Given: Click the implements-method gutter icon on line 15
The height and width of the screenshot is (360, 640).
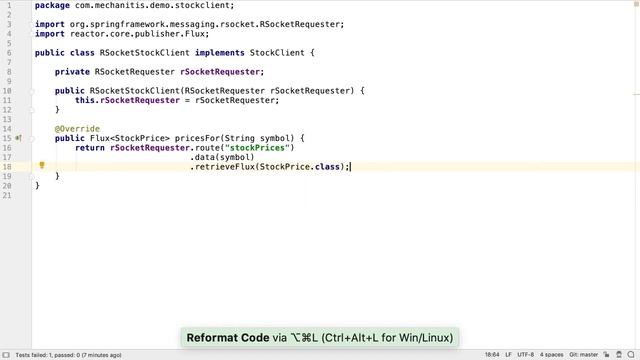Looking at the screenshot, I should click(x=18, y=138).
